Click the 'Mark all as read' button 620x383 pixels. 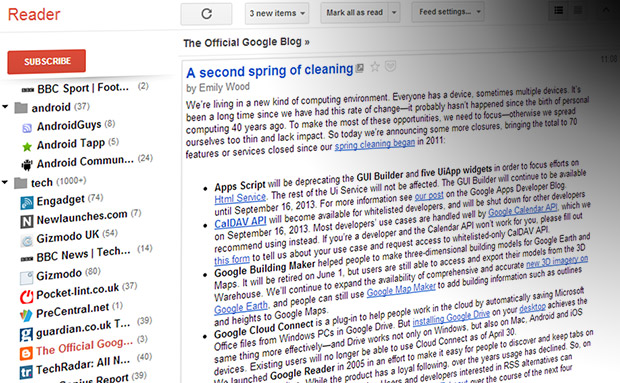354,13
